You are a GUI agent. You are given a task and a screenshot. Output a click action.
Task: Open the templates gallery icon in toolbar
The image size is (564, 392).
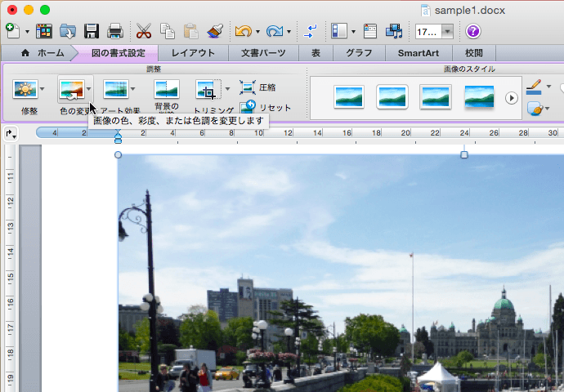(44, 32)
